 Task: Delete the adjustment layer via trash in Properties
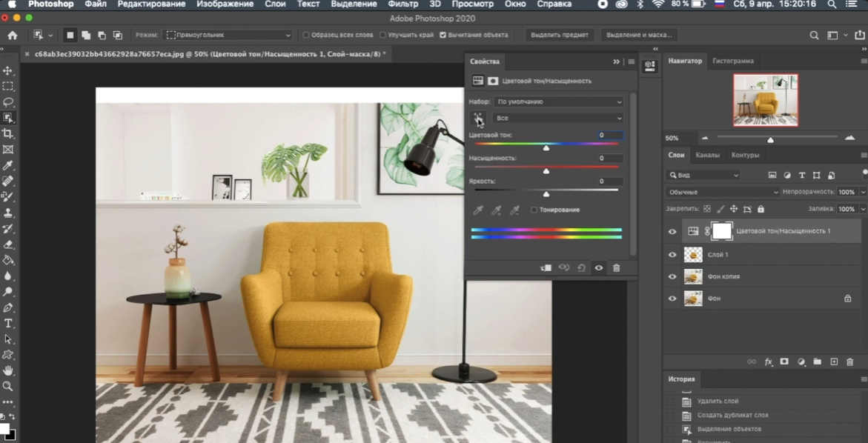pos(616,267)
